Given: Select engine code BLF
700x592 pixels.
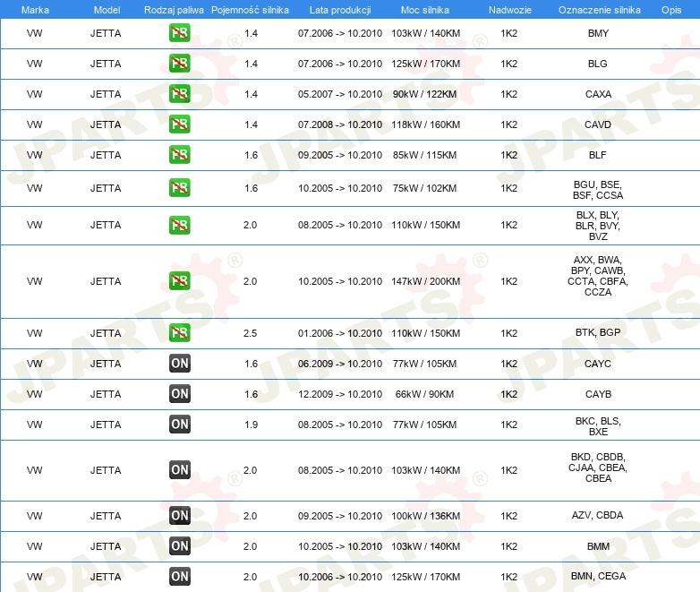Looking at the screenshot, I should click(x=598, y=155).
